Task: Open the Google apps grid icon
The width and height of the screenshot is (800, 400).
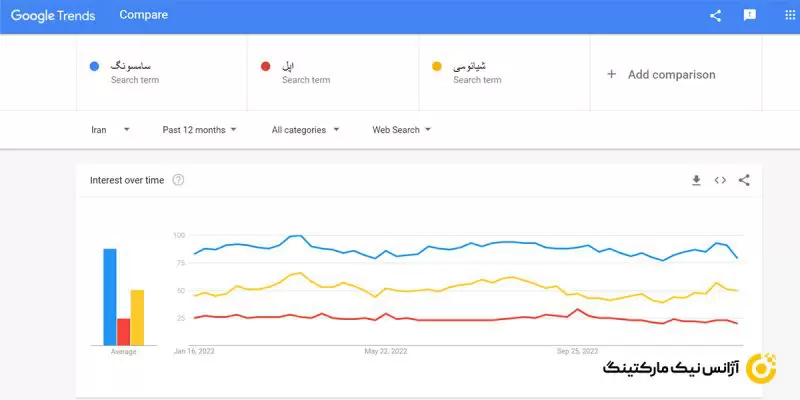Action: click(x=783, y=15)
